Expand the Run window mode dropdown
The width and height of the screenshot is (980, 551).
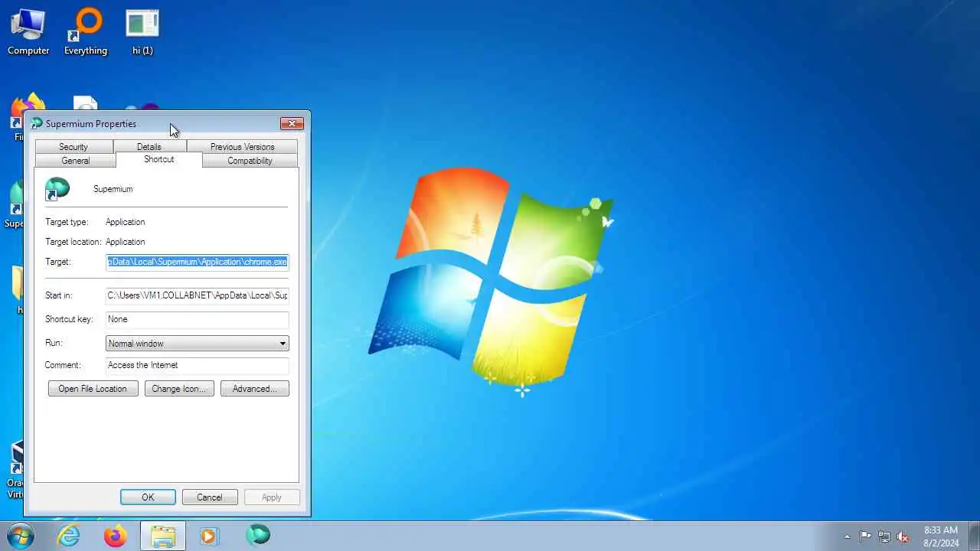coord(198,344)
